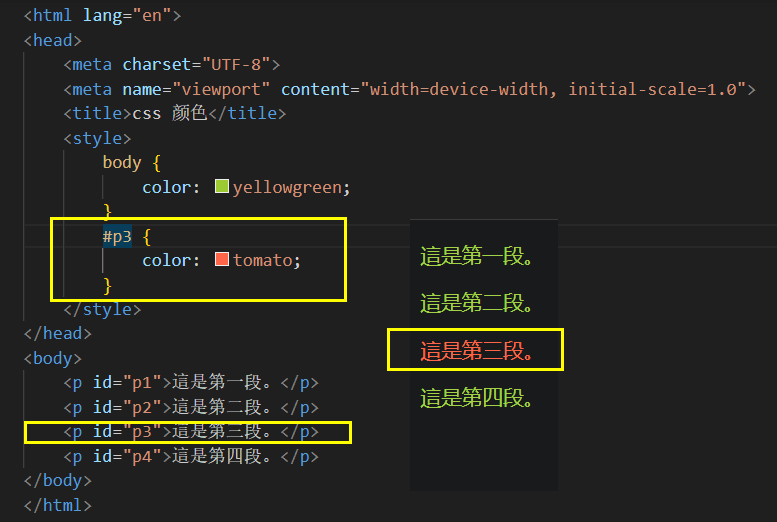Click the code line with id="p2"
777x522 pixels.
(x=190, y=407)
